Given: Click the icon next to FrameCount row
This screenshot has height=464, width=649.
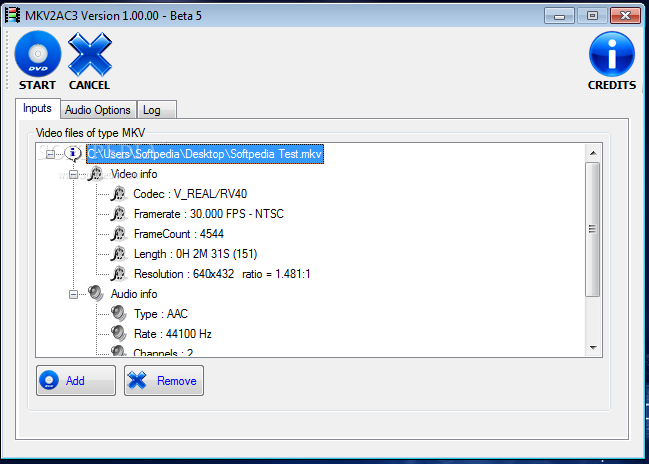Looking at the screenshot, I should tap(119, 234).
